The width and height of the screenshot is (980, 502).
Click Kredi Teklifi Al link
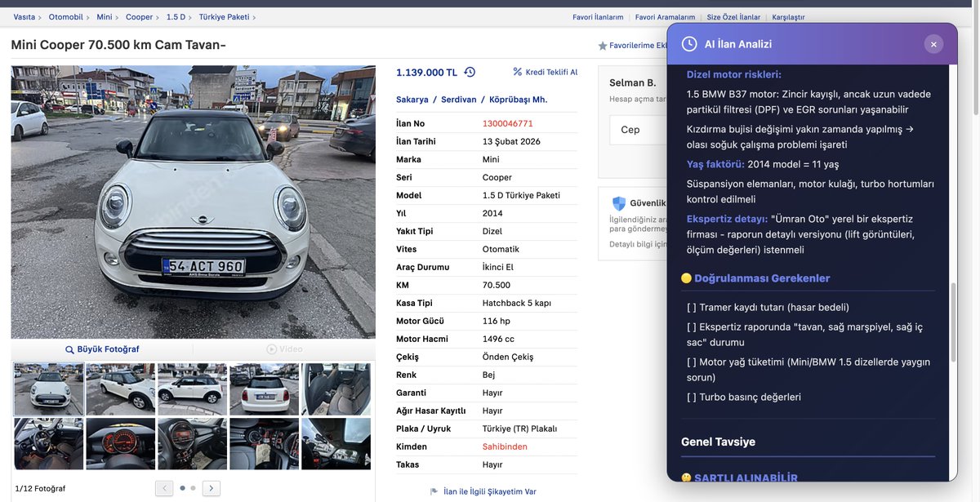551,72
